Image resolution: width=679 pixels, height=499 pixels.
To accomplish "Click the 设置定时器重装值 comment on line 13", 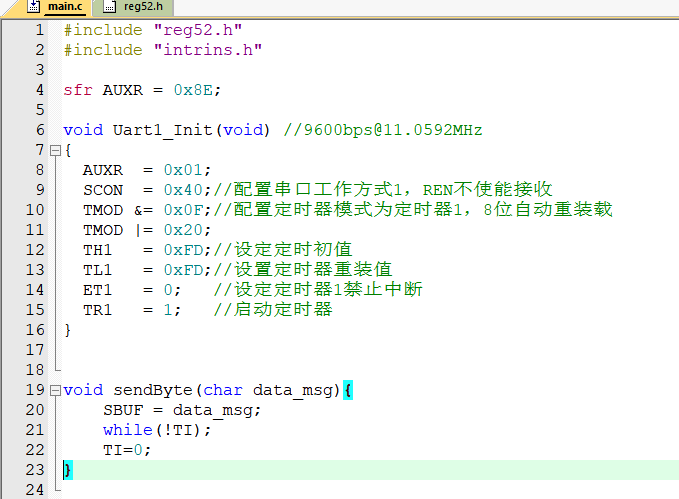I will (x=303, y=270).
